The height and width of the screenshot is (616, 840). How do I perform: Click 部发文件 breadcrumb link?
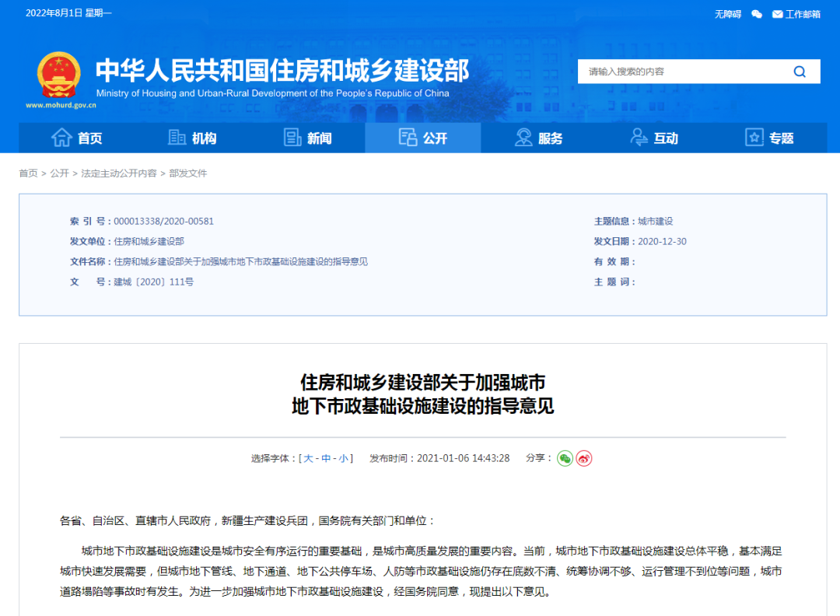pos(188,173)
